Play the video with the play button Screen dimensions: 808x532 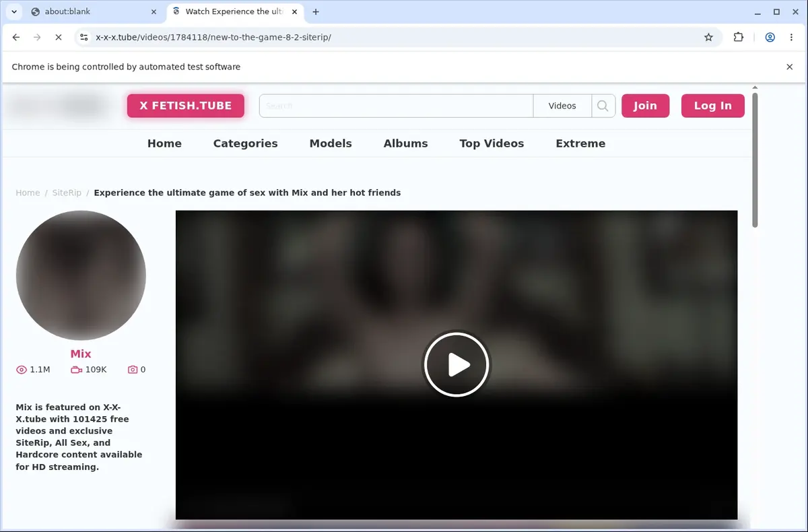pyautogui.click(x=457, y=364)
